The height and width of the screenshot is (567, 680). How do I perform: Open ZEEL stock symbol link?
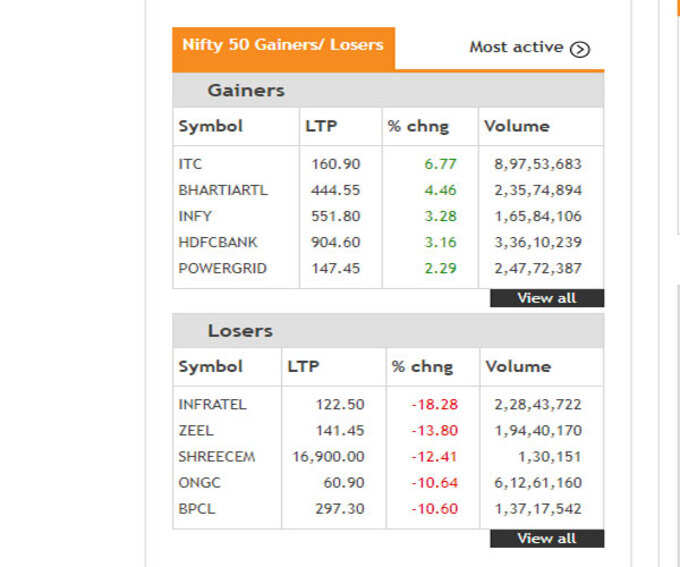pyautogui.click(x=196, y=430)
